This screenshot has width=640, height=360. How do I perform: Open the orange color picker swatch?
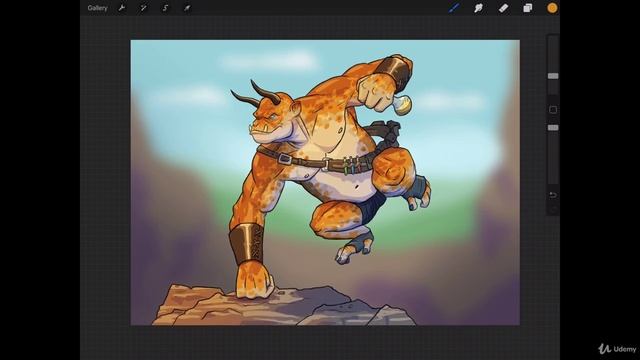[552, 8]
